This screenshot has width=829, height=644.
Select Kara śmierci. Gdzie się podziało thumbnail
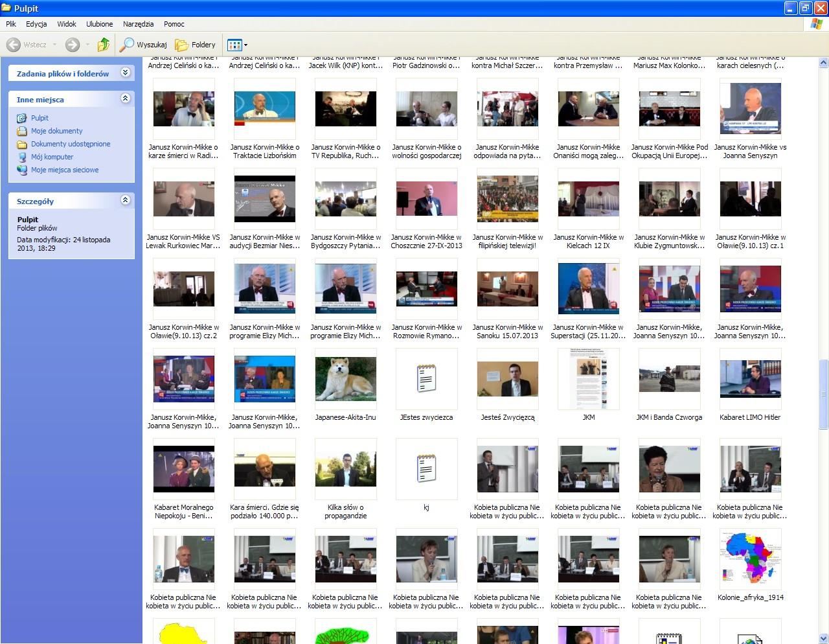(x=264, y=469)
